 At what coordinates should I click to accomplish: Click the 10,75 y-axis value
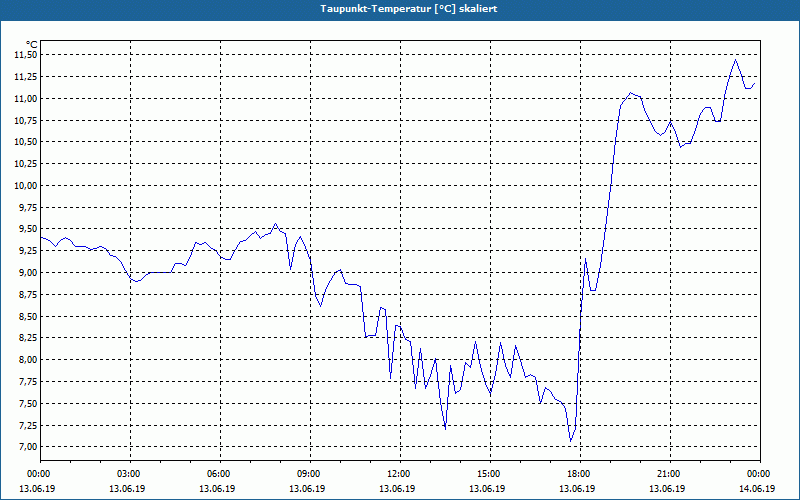[x=25, y=120]
